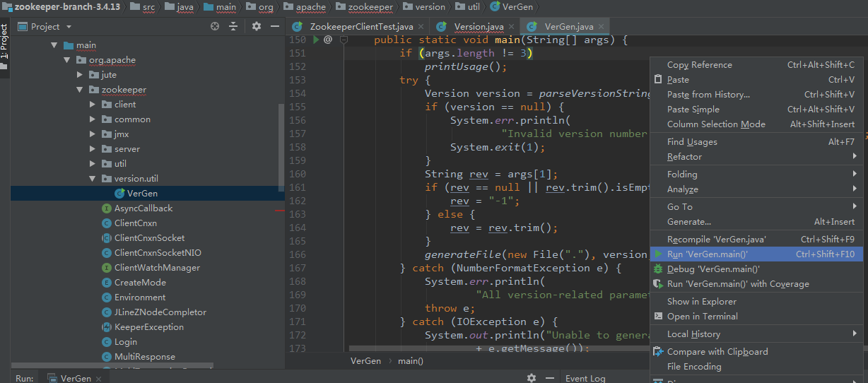Click the @ annotation gutter icon at line 150
This screenshot has height=383, width=868.
[x=328, y=40]
